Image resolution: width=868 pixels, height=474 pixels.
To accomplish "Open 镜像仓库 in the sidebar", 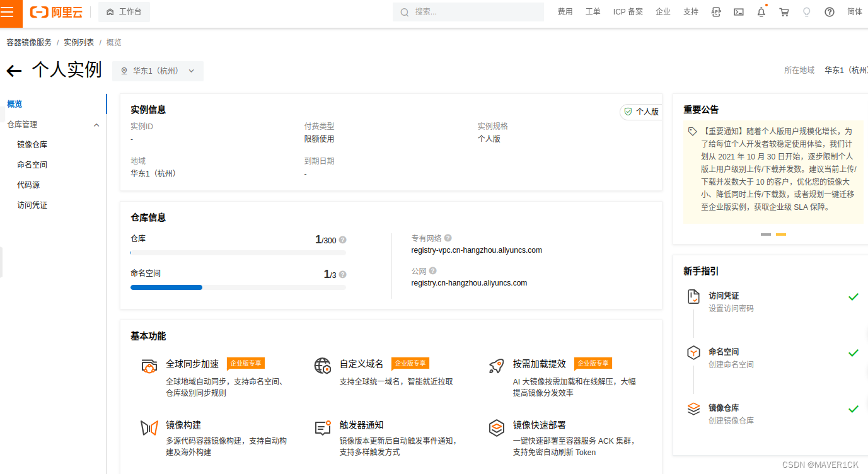I will (32, 144).
